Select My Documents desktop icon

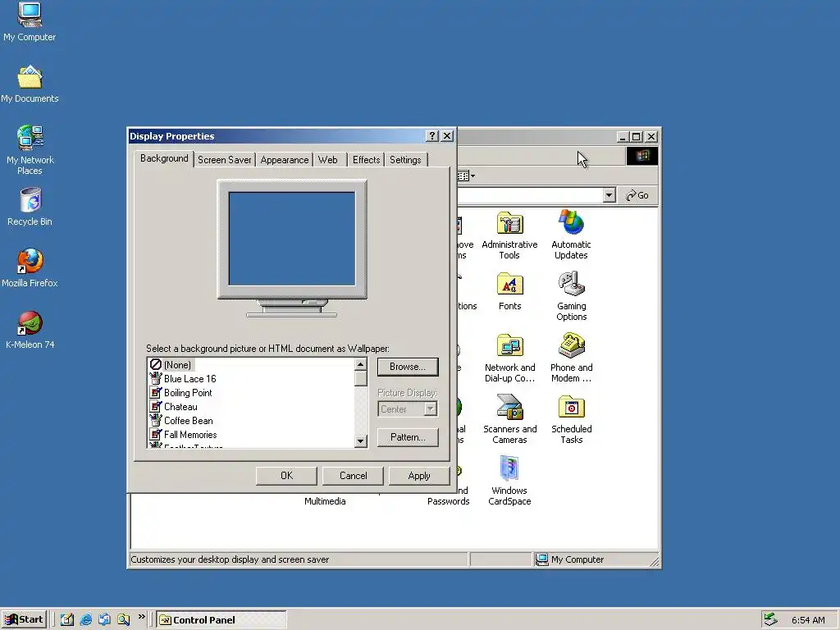(x=30, y=84)
